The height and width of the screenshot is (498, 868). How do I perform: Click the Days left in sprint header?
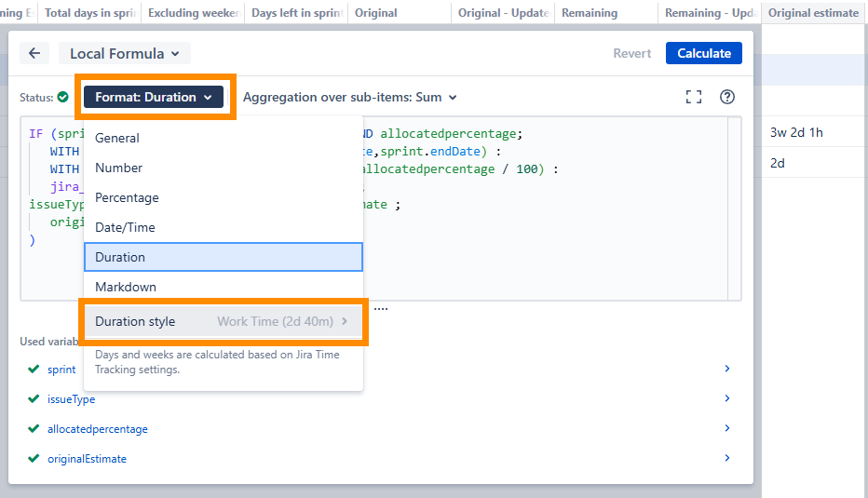(x=297, y=13)
